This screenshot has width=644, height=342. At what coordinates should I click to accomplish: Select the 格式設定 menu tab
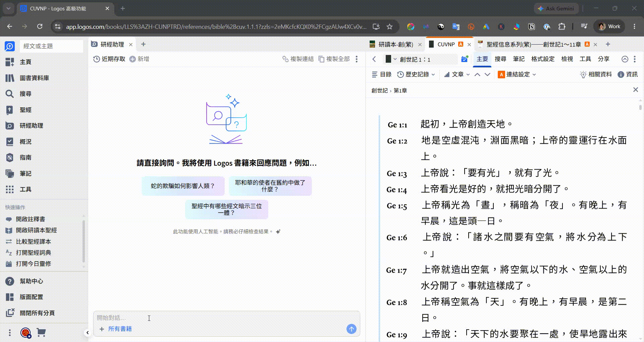click(x=543, y=59)
